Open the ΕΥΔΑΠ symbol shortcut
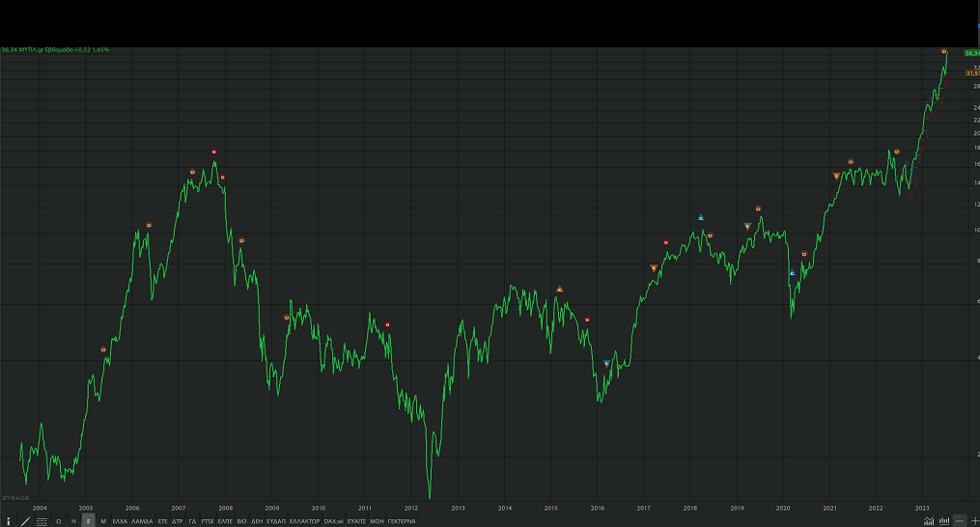 point(275,521)
